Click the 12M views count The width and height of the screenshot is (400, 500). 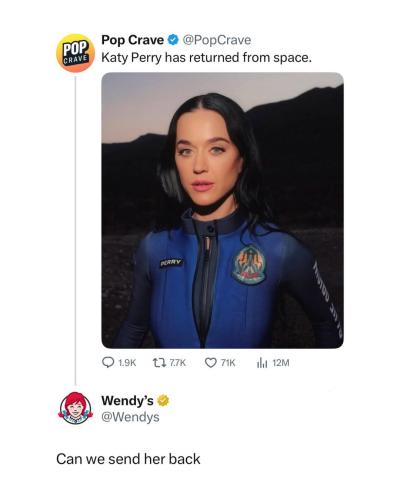pos(281,363)
